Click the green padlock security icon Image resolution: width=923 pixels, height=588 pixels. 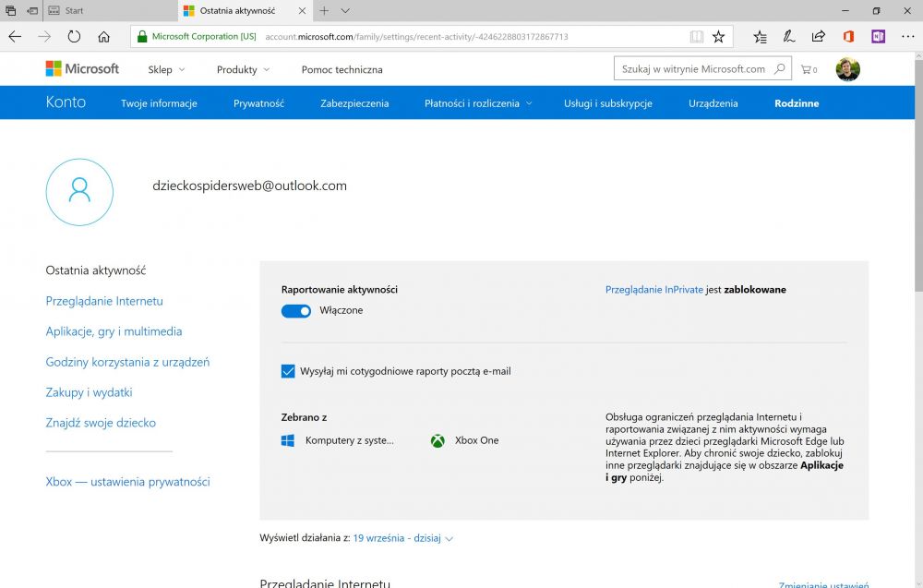tap(142, 37)
